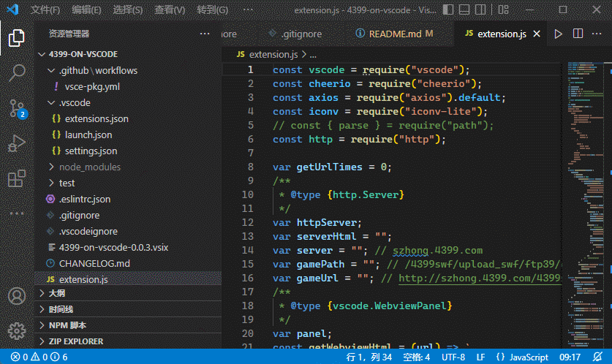This screenshot has width=612, height=364.
Task: Click the 09:17 status bar item
Action: point(570,357)
